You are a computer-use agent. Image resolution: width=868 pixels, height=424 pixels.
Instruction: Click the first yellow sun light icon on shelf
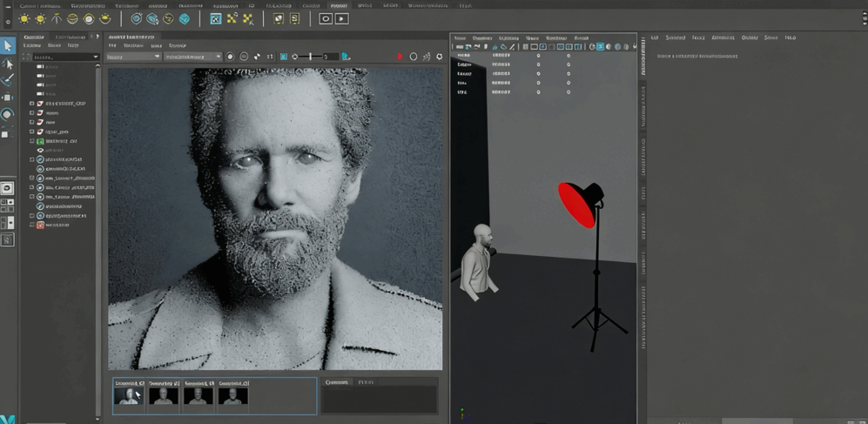pyautogui.click(x=24, y=18)
